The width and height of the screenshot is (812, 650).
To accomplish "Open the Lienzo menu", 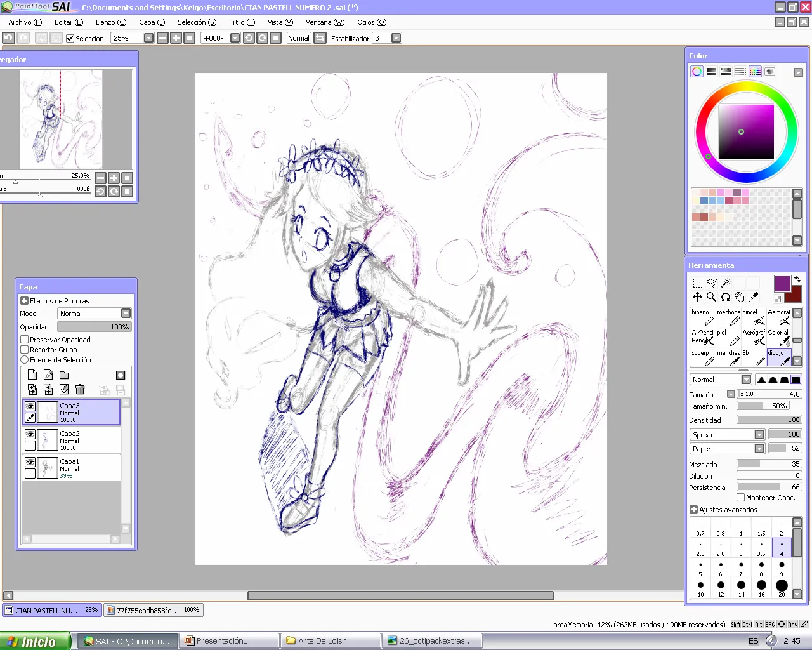I will point(111,22).
